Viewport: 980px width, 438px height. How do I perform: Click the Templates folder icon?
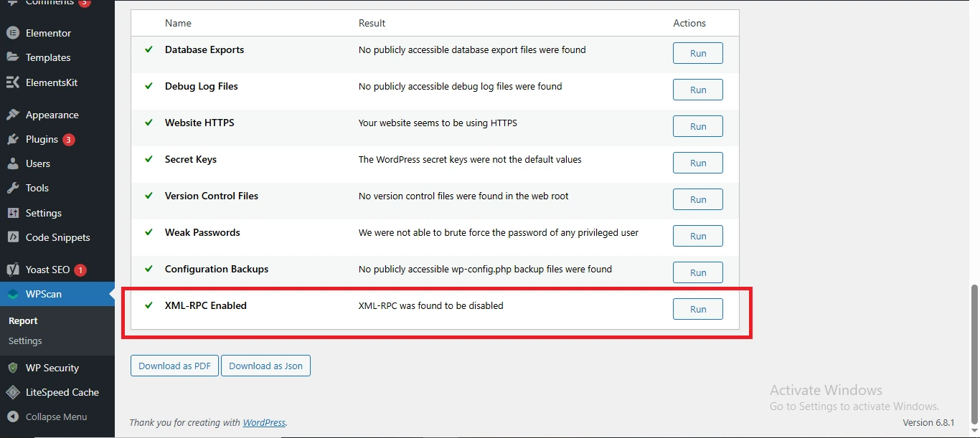[12, 57]
